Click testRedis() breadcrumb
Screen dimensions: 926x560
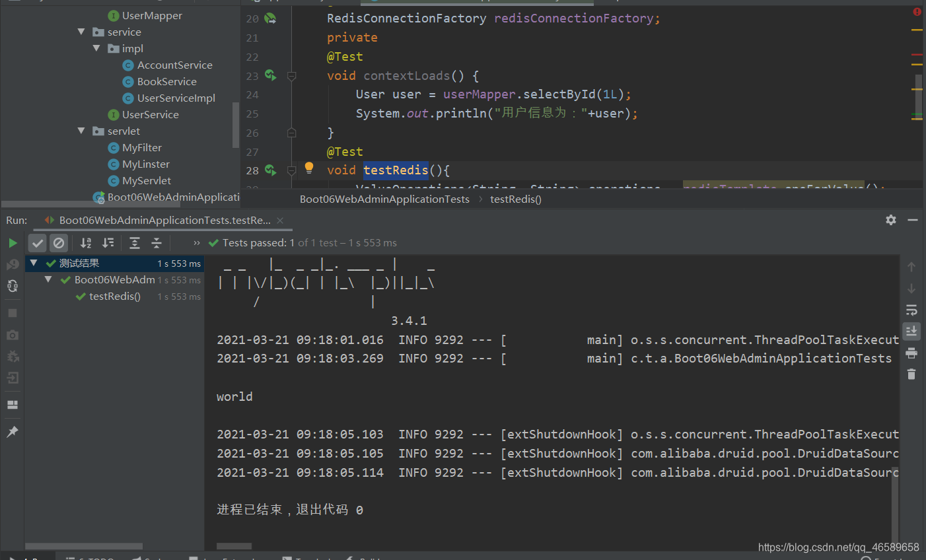[x=516, y=199]
